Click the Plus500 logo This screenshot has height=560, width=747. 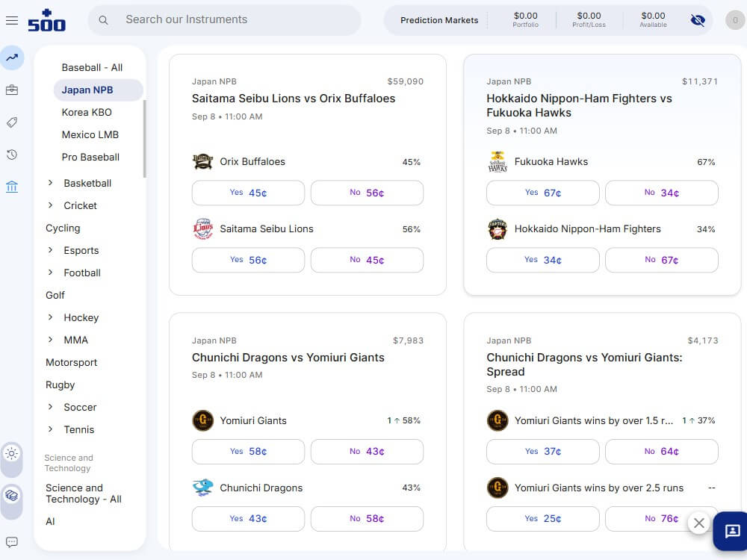[x=46, y=20]
